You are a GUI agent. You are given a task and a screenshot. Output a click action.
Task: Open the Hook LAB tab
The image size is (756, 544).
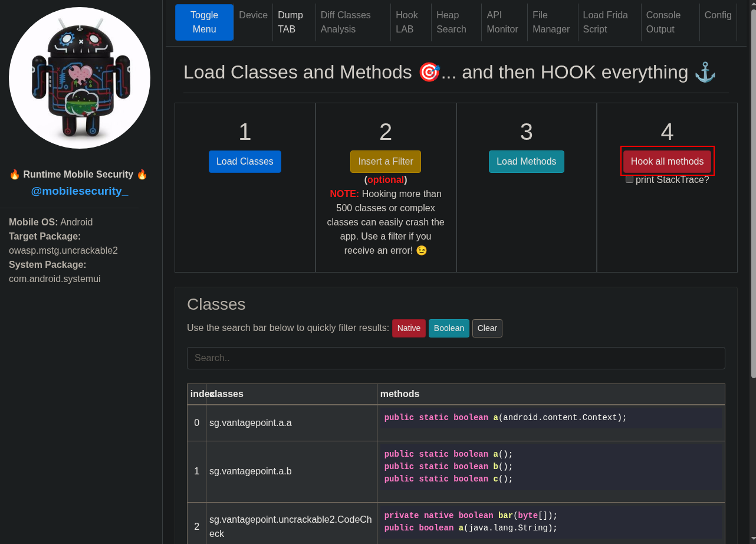click(x=406, y=22)
